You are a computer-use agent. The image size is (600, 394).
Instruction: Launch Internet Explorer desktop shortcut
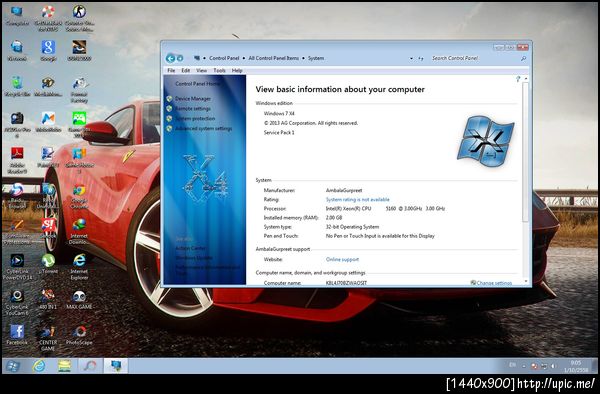[x=79, y=267]
